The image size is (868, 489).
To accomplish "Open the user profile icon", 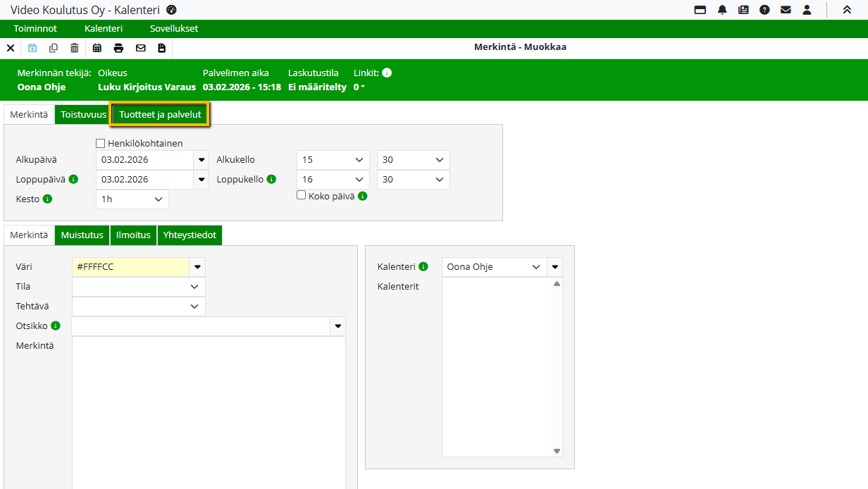I will pyautogui.click(x=807, y=10).
